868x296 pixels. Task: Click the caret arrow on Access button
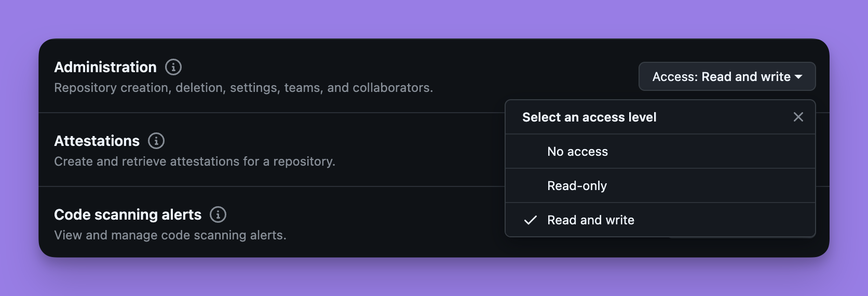798,77
